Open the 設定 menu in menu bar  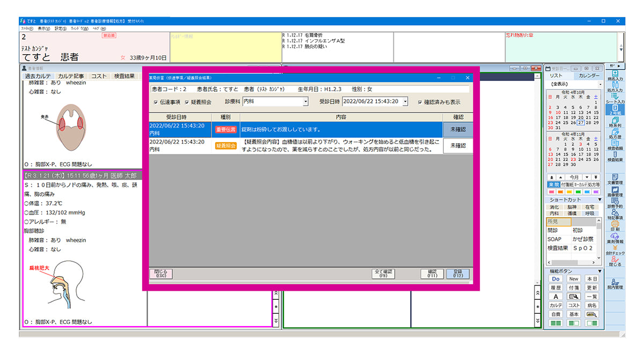60,28
